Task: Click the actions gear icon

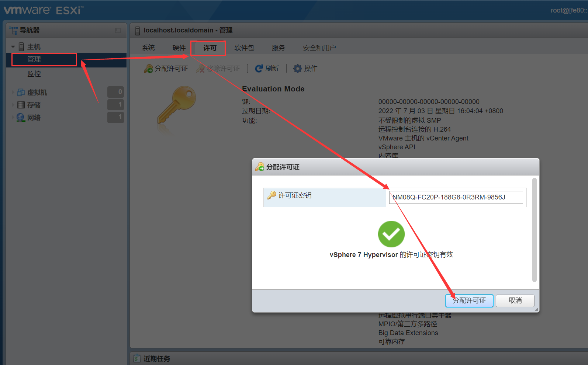Action: tap(297, 69)
